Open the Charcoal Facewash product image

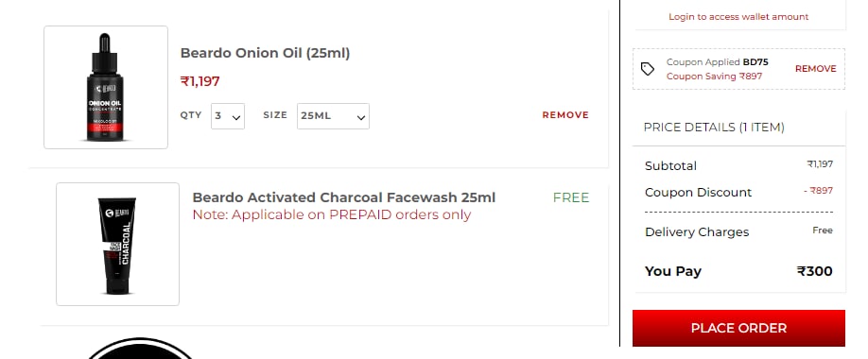click(117, 244)
